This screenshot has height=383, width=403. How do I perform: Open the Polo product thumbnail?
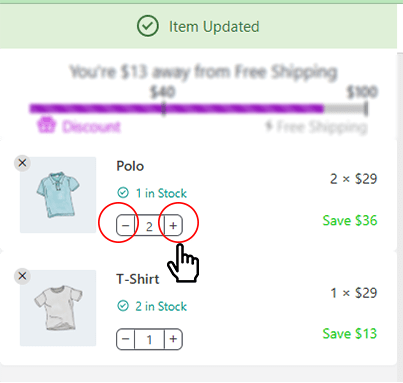click(x=58, y=195)
